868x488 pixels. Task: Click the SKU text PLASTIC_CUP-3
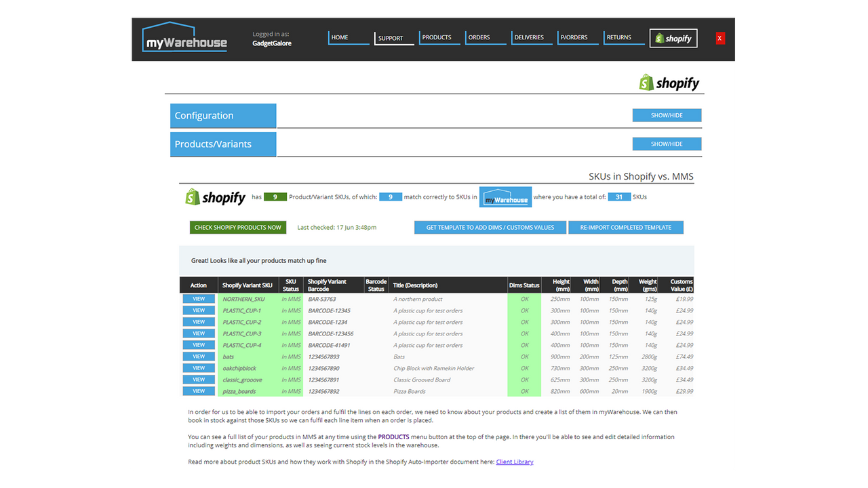(x=242, y=333)
